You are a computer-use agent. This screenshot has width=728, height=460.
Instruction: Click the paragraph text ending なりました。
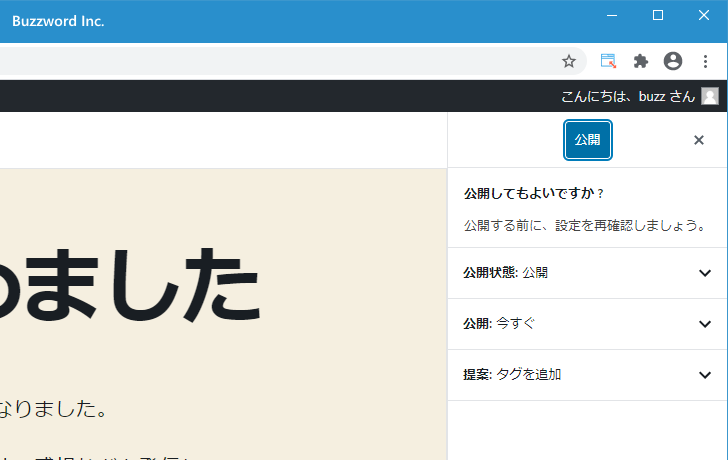pos(53,409)
